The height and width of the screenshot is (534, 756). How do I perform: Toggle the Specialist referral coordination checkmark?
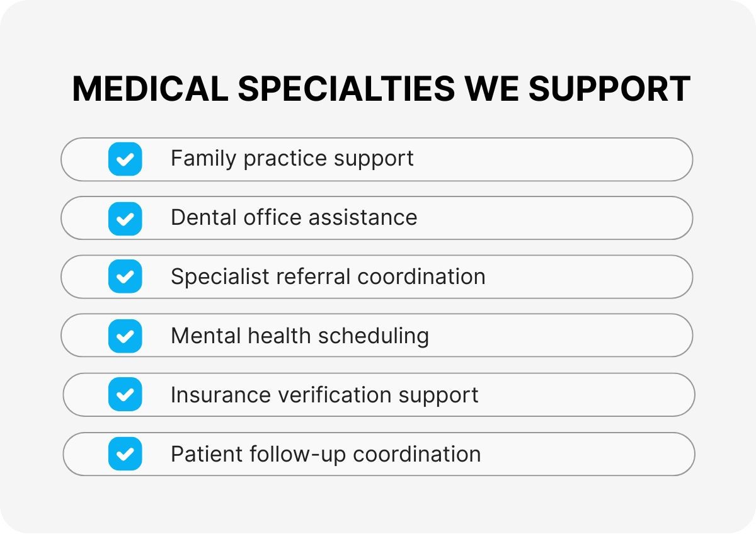[125, 276]
